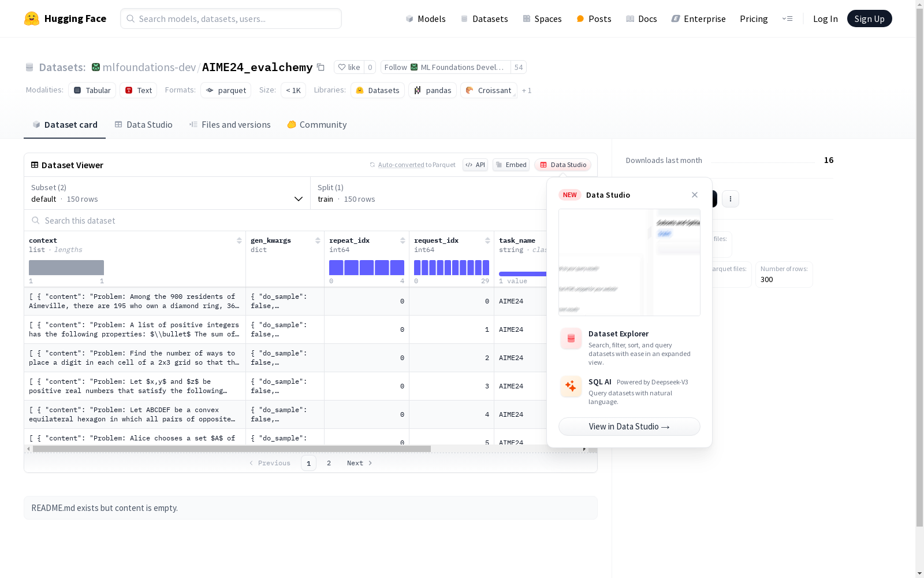Open Models in the top navigation
Image resolution: width=924 pixels, height=578 pixels.
(426, 18)
